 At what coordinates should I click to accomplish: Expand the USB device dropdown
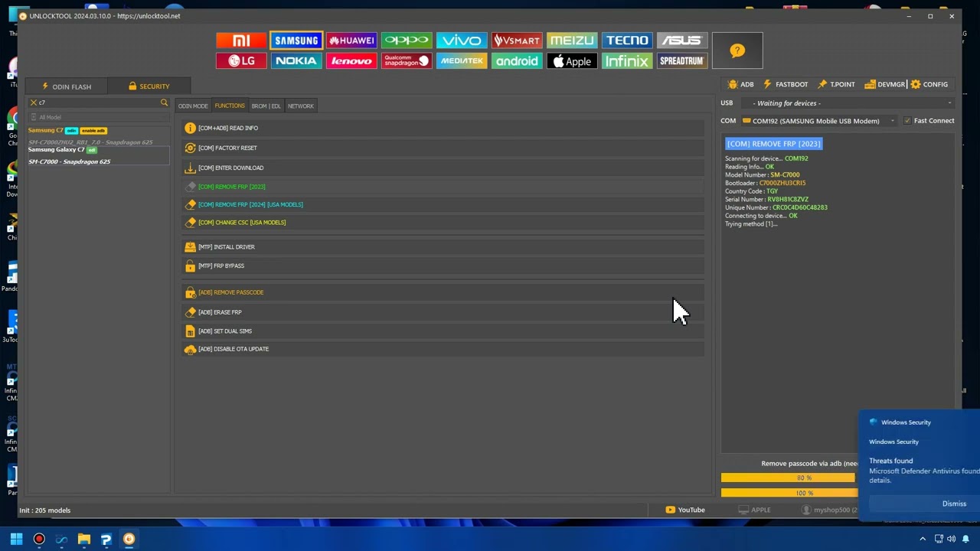(x=949, y=103)
